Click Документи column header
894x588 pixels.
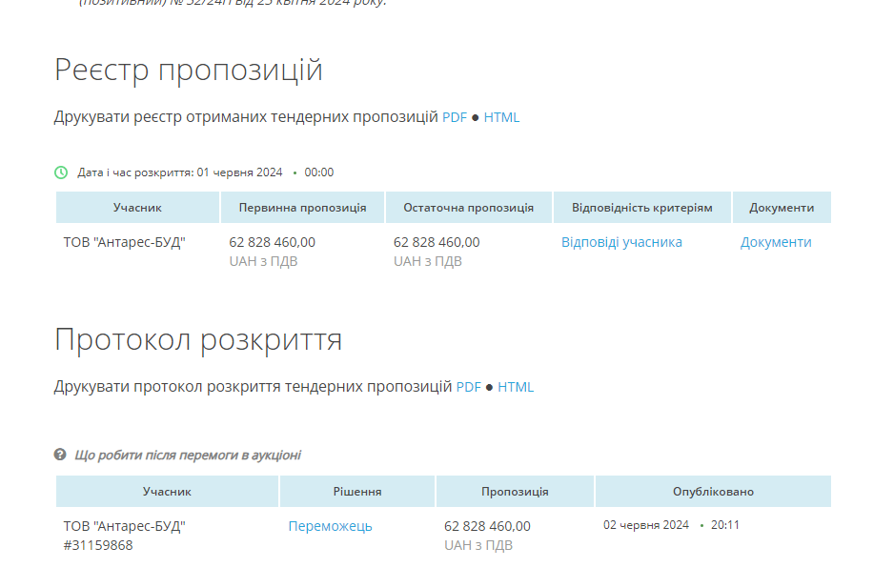pyautogui.click(x=782, y=208)
